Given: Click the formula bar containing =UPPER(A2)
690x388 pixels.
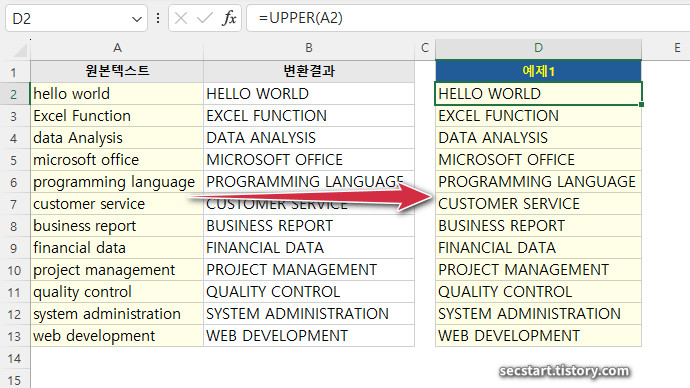Looking at the screenshot, I should [x=468, y=18].
